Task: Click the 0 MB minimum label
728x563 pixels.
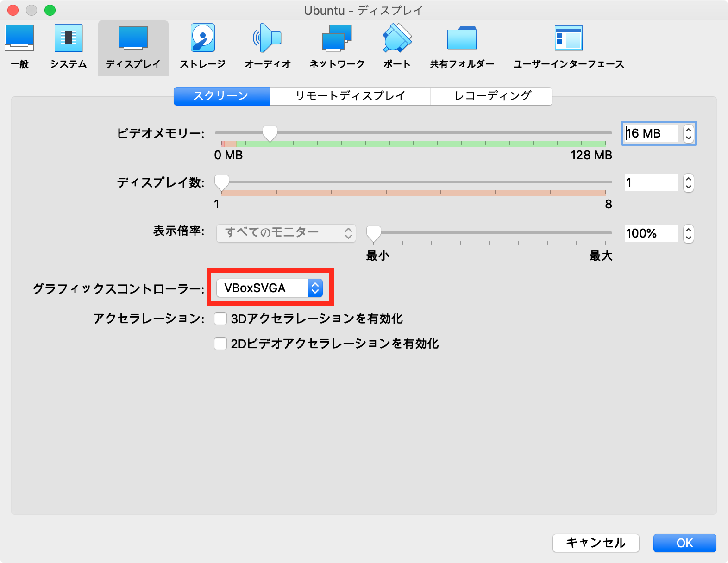Action: click(x=228, y=155)
